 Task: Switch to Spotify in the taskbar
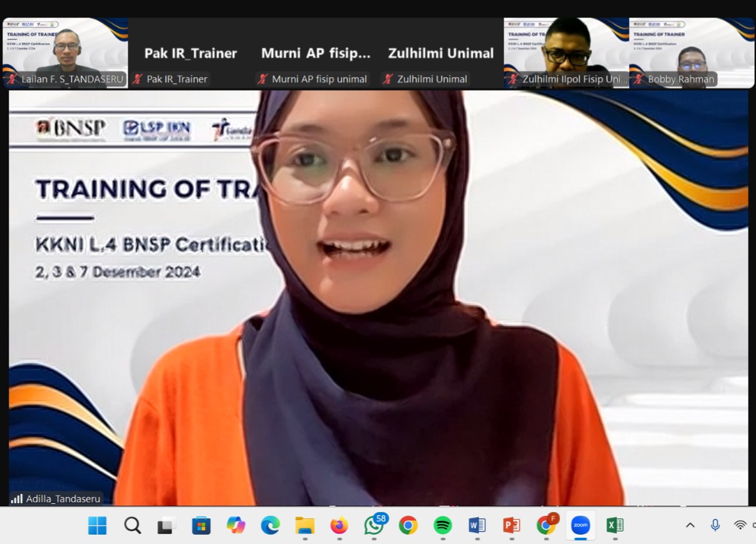(443, 525)
